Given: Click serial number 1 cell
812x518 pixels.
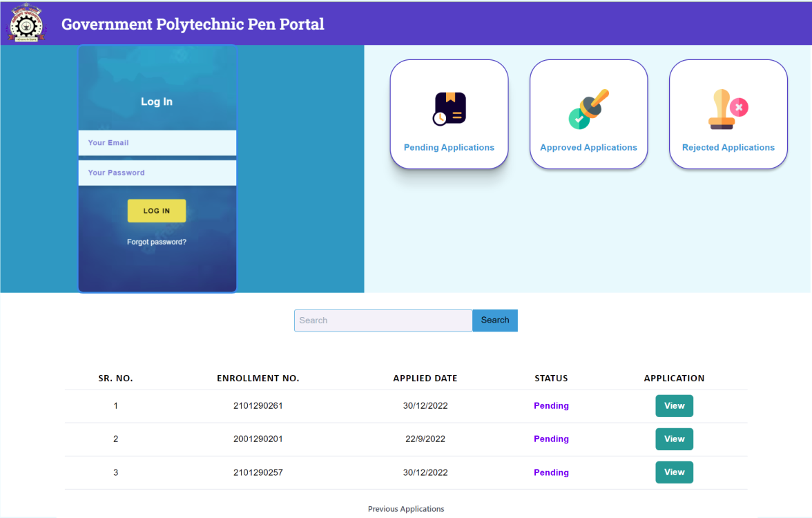Looking at the screenshot, I should 115,406.
